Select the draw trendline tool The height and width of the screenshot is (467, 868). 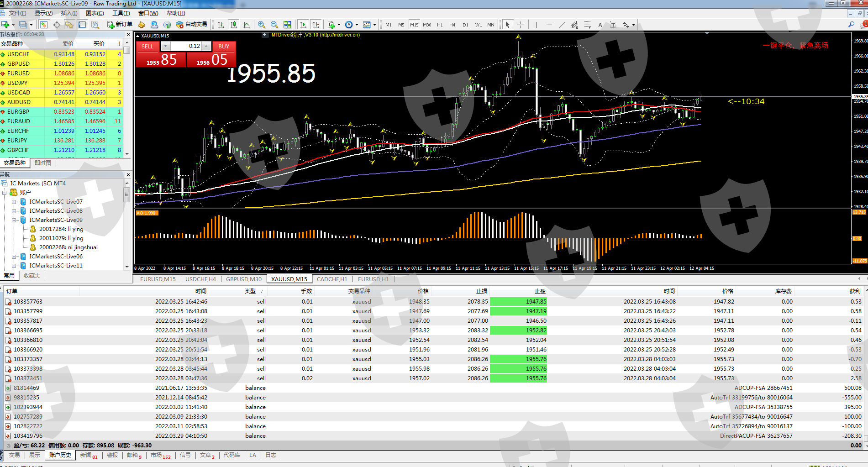[x=562, y=25]
